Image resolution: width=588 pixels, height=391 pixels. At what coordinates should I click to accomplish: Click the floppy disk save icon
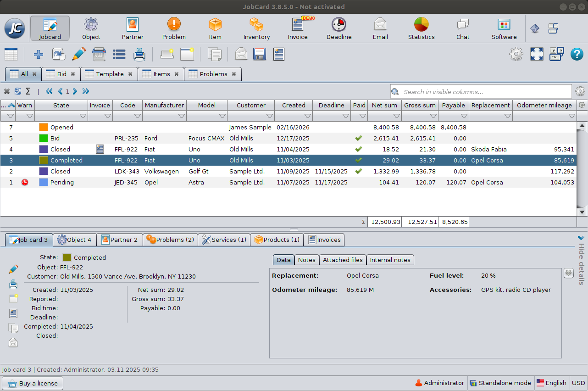(x=260, y=55)
